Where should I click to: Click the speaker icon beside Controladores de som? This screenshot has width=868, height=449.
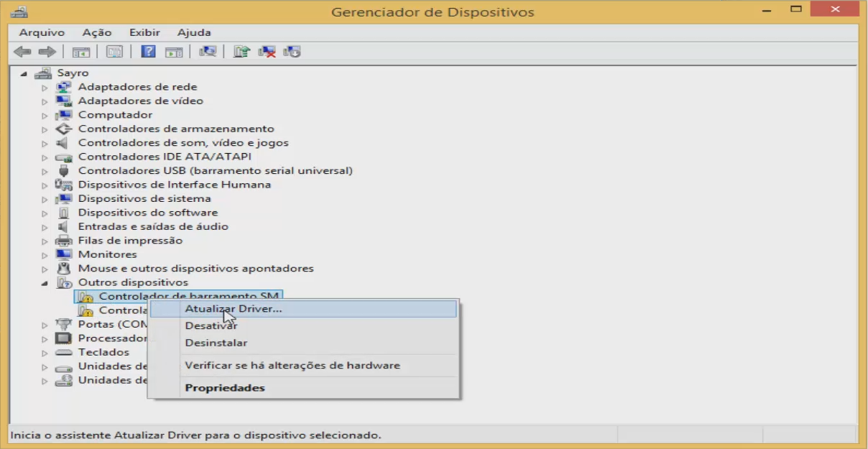[x=63, y=143]
